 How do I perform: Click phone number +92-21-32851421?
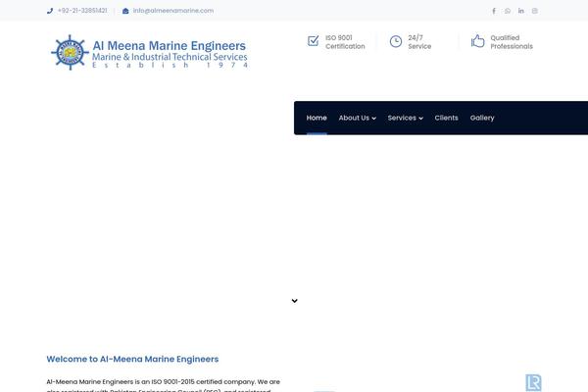pyautogui.click(x=82, y=11)
